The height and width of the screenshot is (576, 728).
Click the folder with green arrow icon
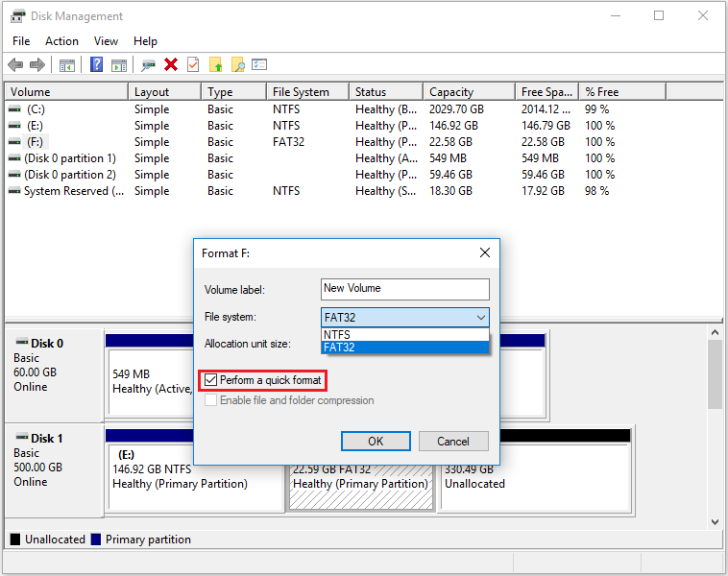pos(216,64)
